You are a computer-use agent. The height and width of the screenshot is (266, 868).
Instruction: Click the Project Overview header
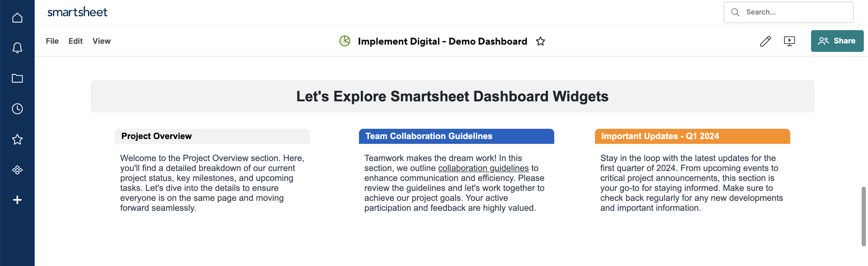click(x=212, y=136)
